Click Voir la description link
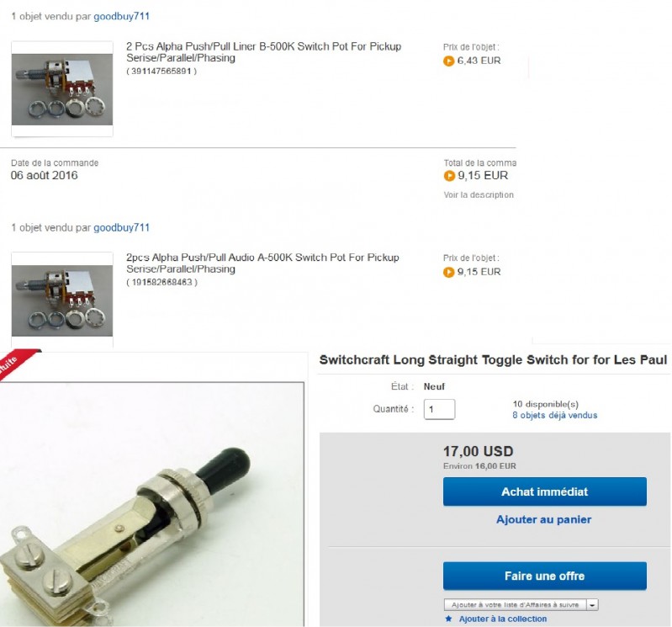Screen dimensions: 672x627 coord(479,194)
